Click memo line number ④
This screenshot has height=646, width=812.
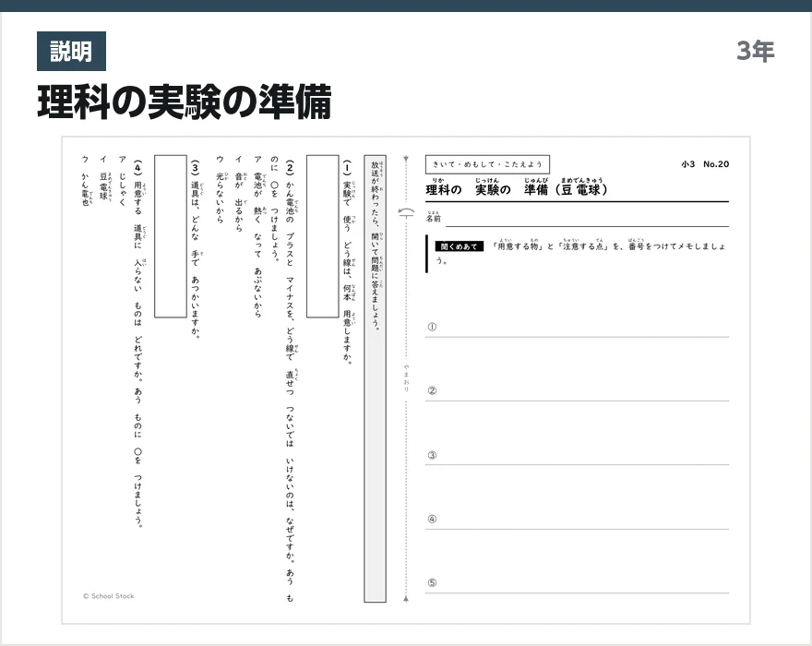(432, 519)
